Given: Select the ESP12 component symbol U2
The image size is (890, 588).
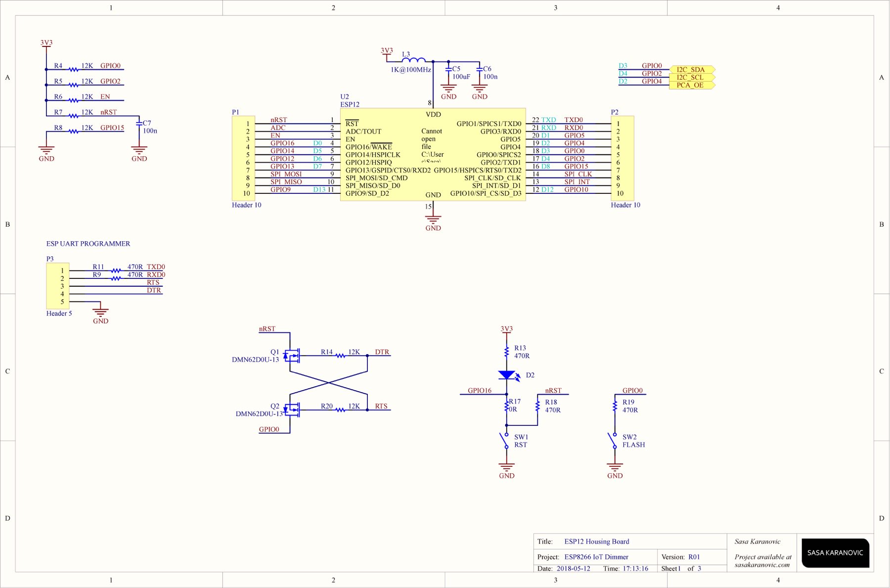Looking at the screenshot, I should (433, 153).
